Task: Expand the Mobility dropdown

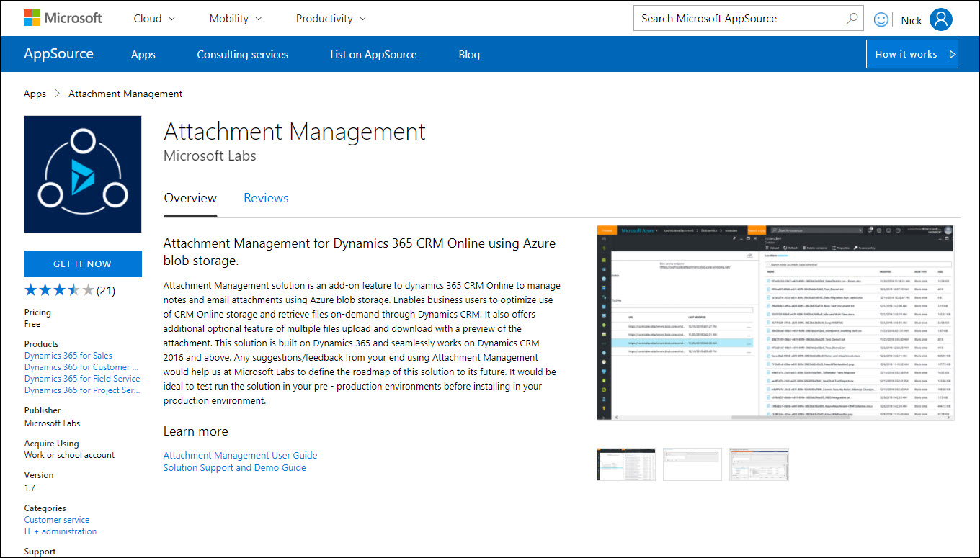Action: coord(235,18)
